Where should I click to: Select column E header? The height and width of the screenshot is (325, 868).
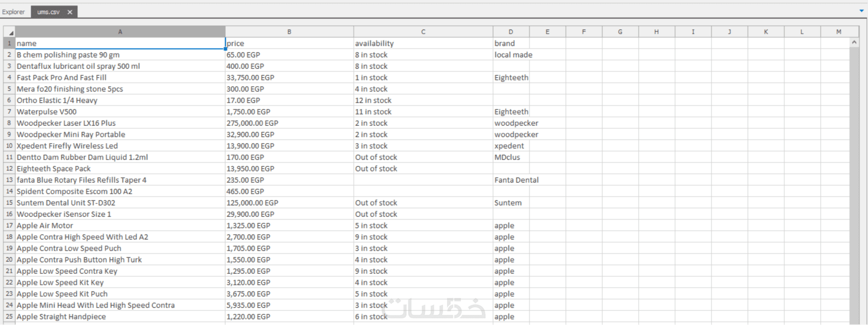[547, 32]
